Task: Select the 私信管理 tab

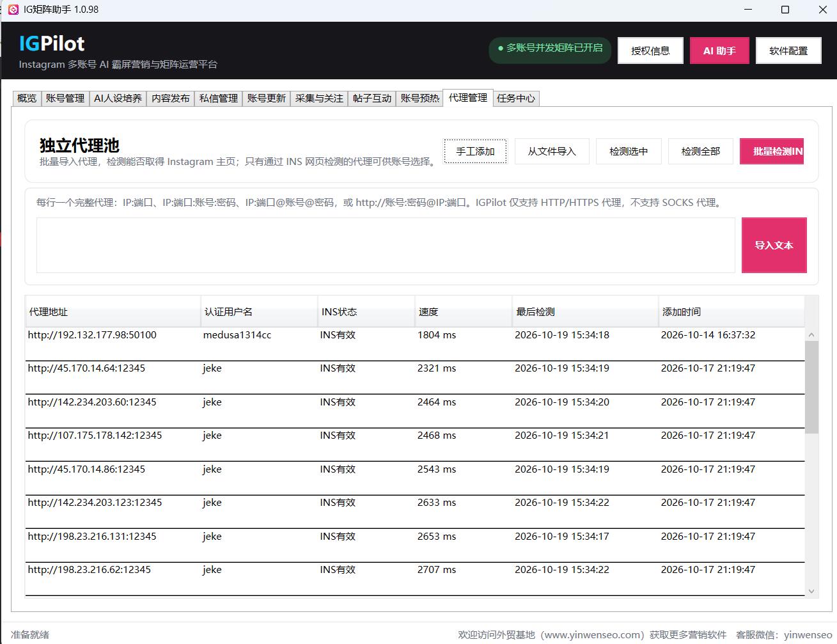Action: (x=219, y=98)
